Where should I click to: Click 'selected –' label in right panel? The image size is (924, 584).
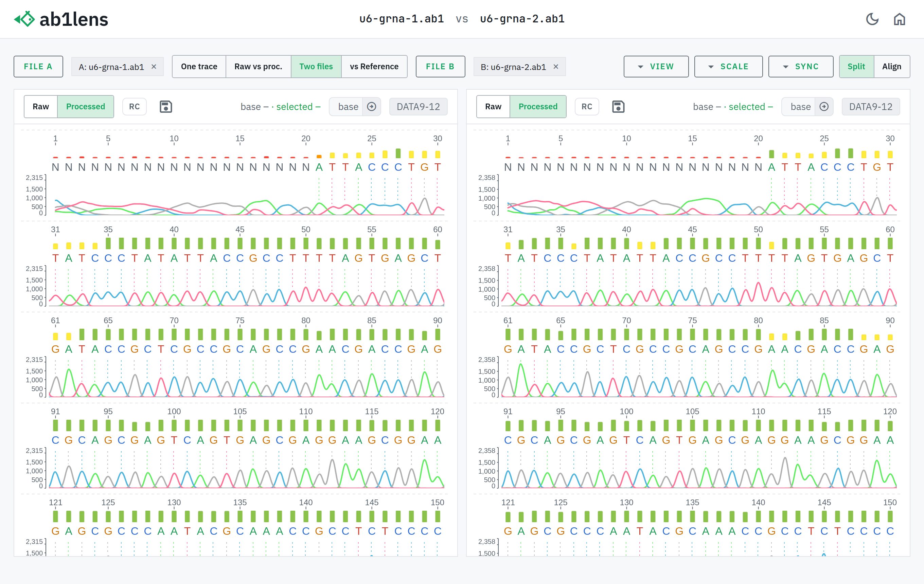(x=750, y=107)
